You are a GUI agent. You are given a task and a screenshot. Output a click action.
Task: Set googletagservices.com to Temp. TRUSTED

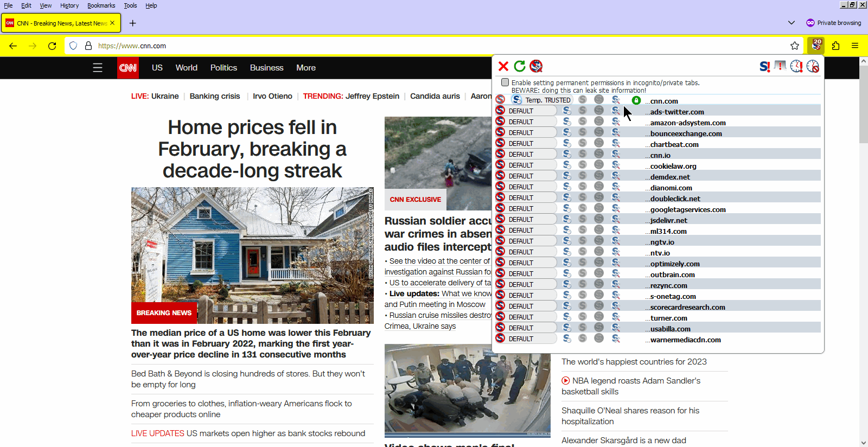click(x=567, y=208)
